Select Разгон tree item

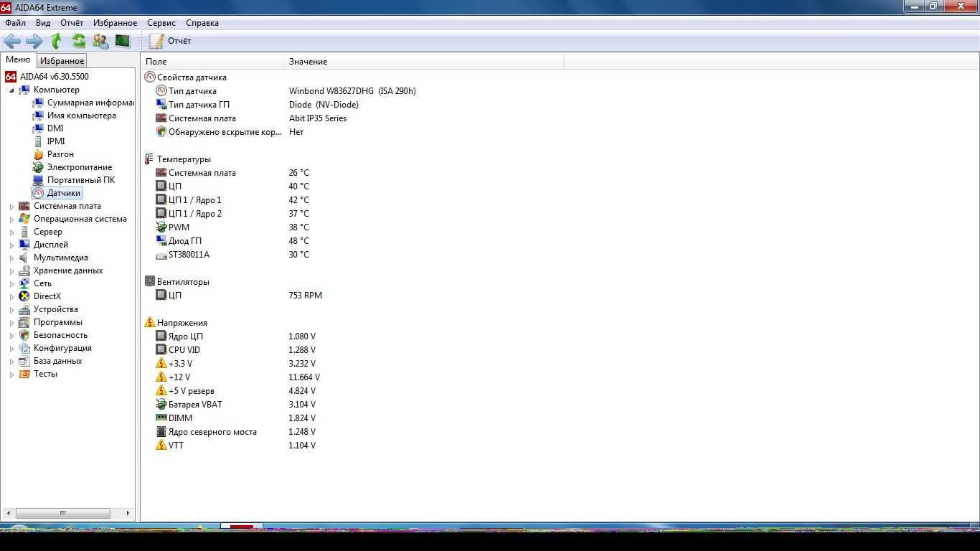53,154
